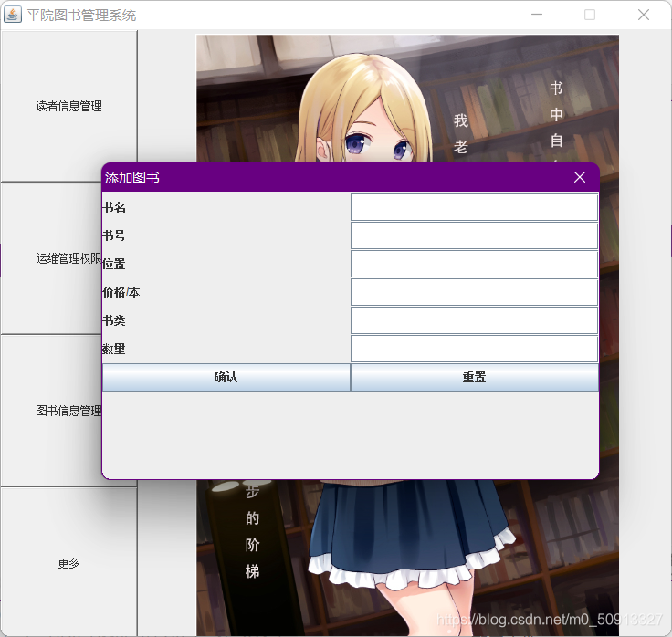Click the 书名 input field
Screen dimensions: 672x637
point(474,207)
